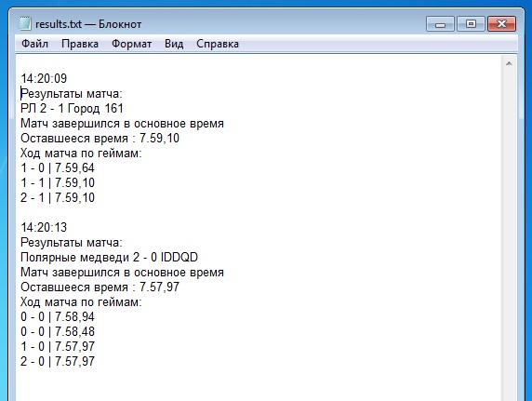Click the 14:20:13 timestamp line

point(44,228)
